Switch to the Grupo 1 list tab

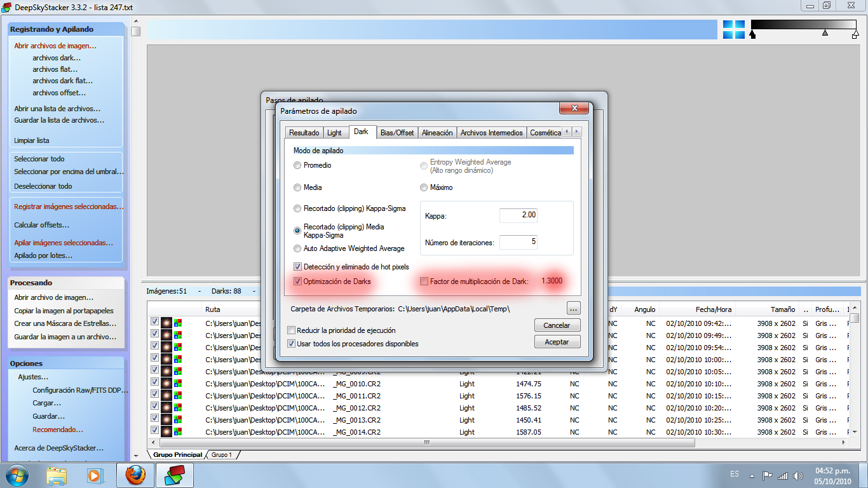point(222,455)
